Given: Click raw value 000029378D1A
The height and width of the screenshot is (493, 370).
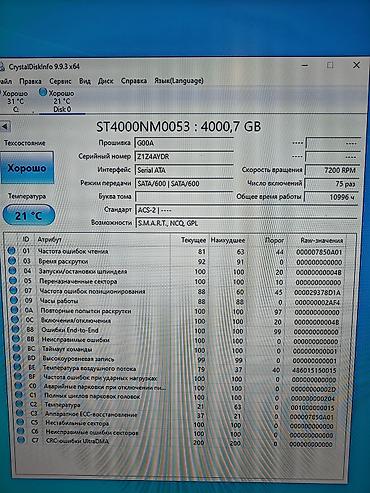Looking at the screenshot, I should 317,292.
